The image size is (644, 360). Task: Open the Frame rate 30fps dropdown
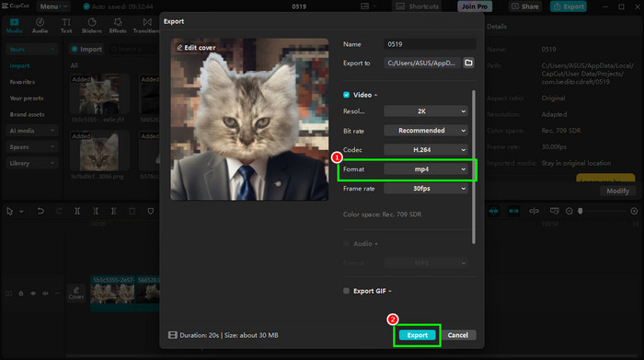click(426, 188)
